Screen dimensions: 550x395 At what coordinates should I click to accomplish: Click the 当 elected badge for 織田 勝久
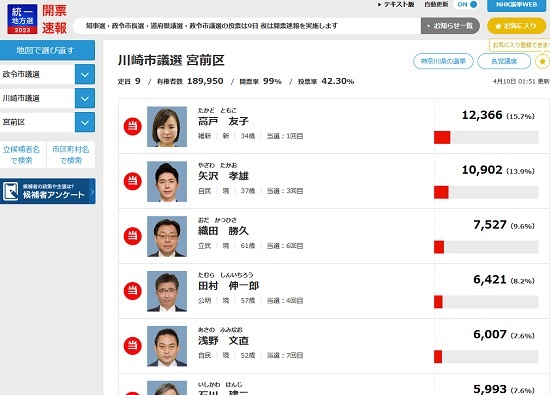pos(132,236)
